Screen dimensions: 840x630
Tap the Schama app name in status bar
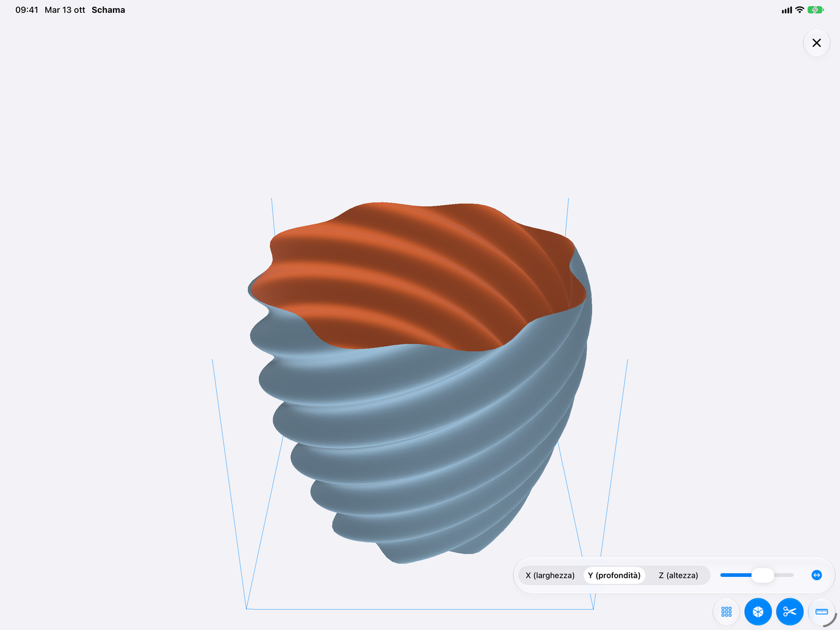[108, 10]
